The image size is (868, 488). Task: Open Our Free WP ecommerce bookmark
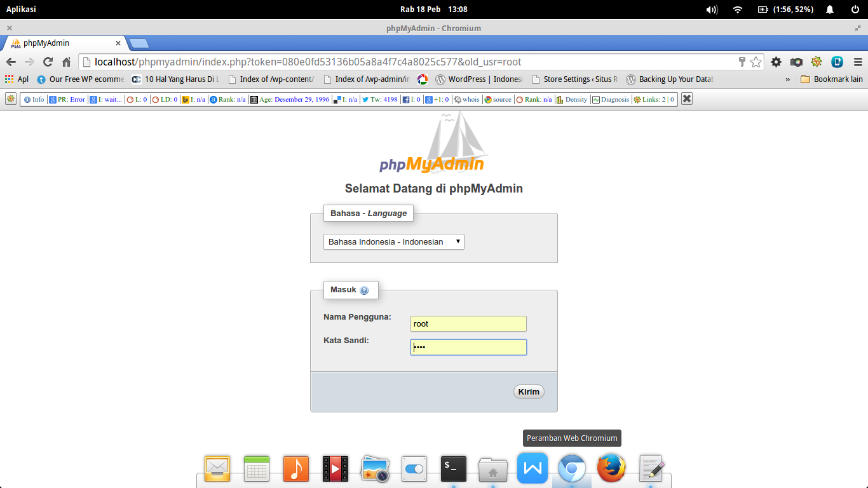(x=80, y=79)
